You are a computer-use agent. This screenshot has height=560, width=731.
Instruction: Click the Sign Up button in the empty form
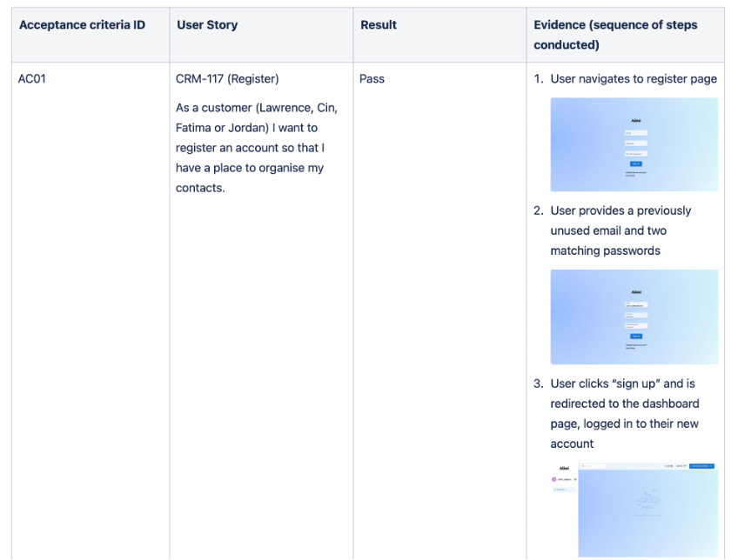click(x=636, y=164)
